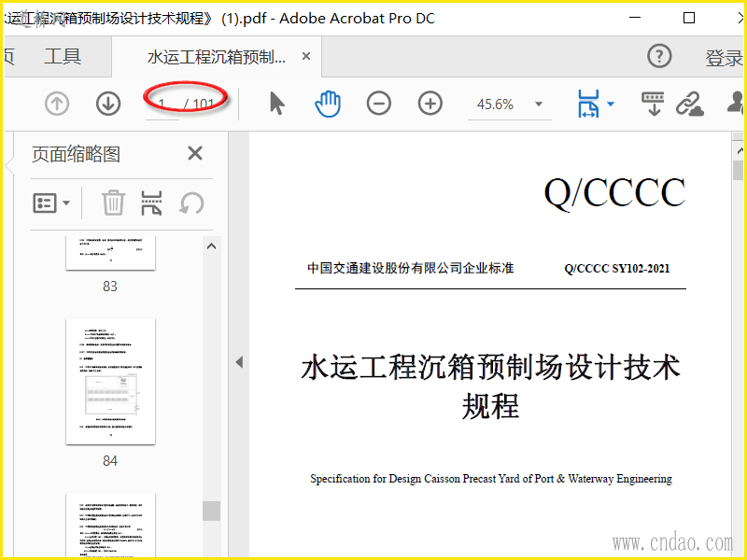
Task: Click the page number input field
Action: point(162,104)
